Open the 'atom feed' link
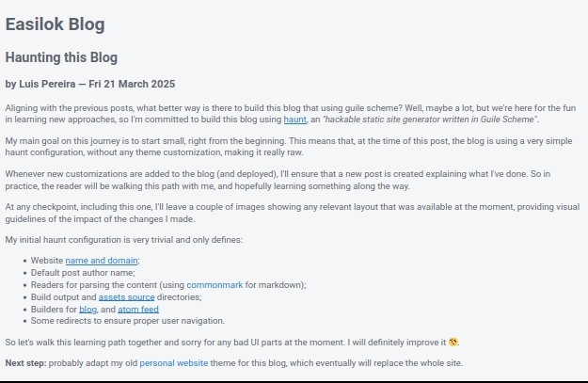The image size is (588, 383). point(138,310)
